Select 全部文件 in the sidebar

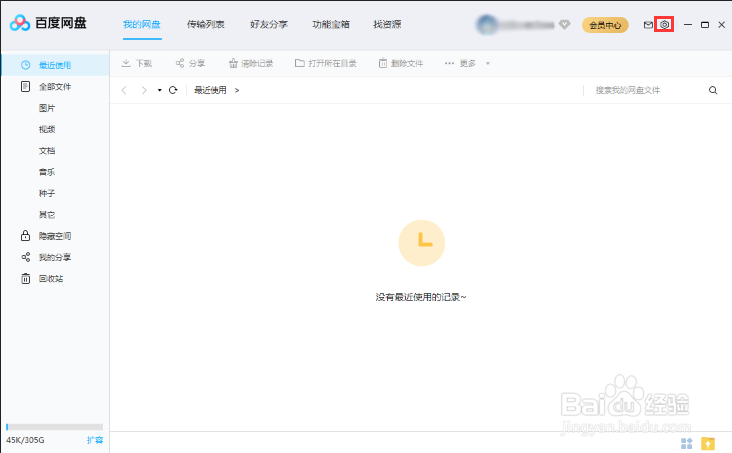pos(55,86)
